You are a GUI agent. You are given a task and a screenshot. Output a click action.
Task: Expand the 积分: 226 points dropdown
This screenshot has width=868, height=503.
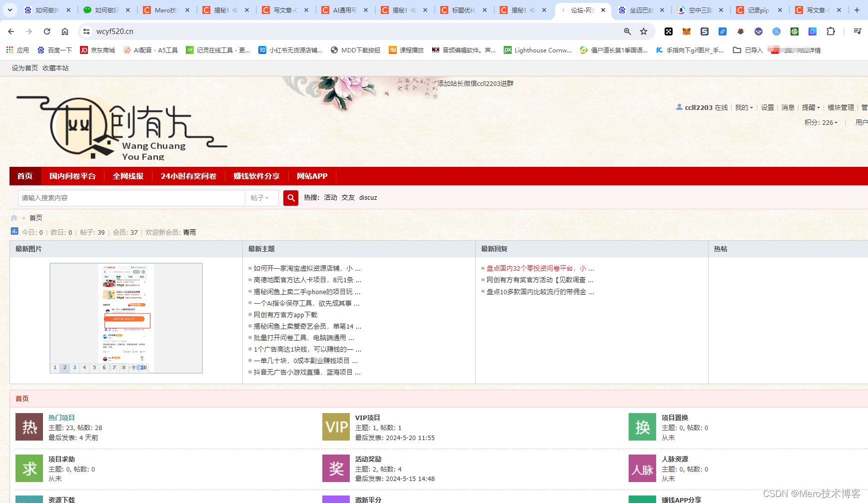tap(821, 122)
